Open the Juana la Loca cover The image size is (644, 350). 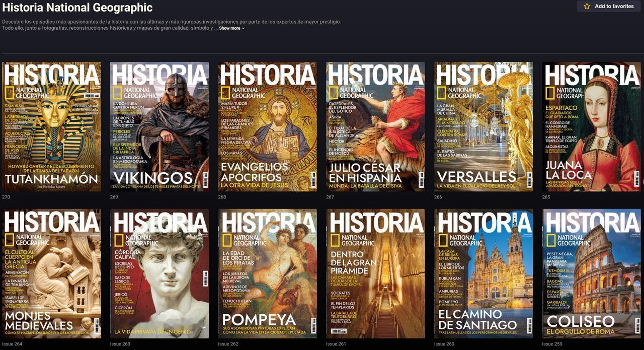click(592, 126)
